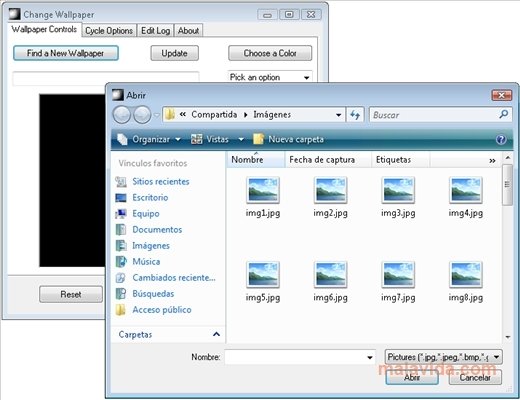Select img8.jpg thumbnail

tap(466, 275)
